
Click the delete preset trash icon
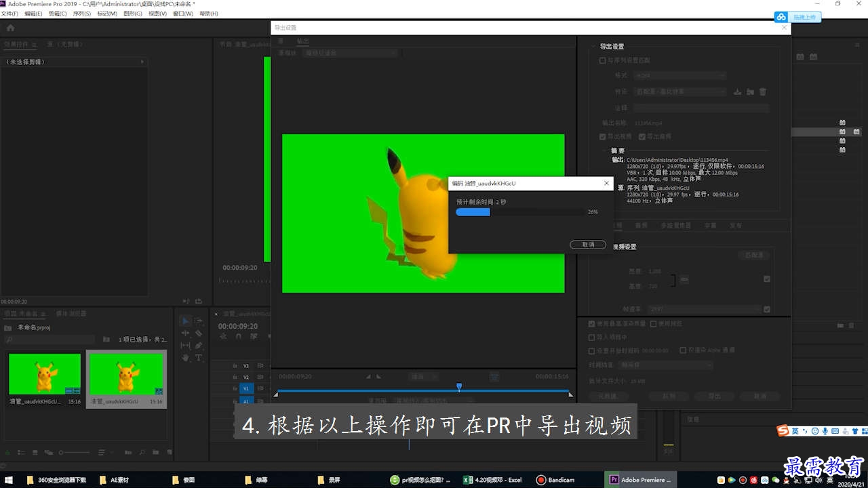(x=762, y=91)
